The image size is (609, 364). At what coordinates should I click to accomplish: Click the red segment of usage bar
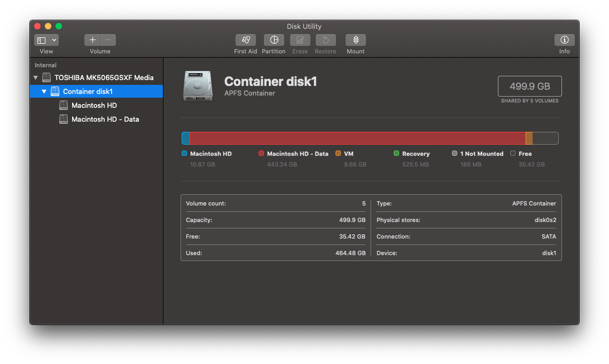[358, 138]
